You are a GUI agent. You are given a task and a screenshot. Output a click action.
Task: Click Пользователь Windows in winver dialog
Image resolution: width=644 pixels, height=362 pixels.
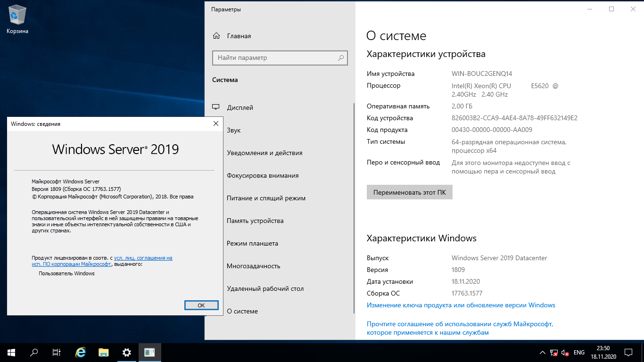66,273
